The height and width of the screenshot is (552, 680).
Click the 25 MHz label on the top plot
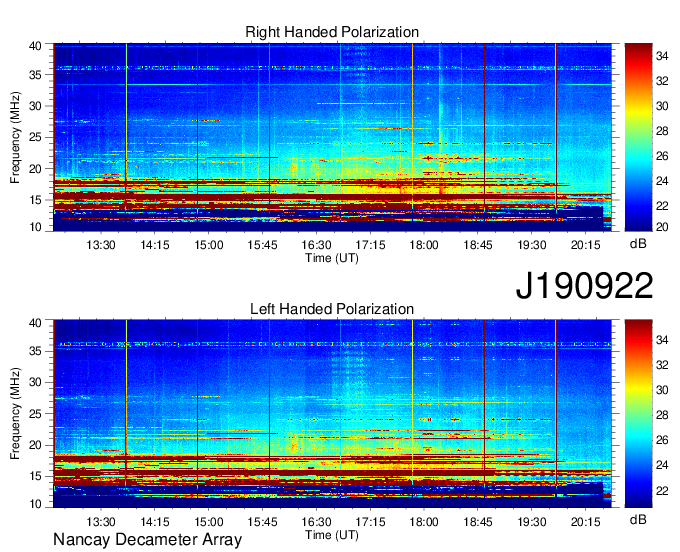36,137
